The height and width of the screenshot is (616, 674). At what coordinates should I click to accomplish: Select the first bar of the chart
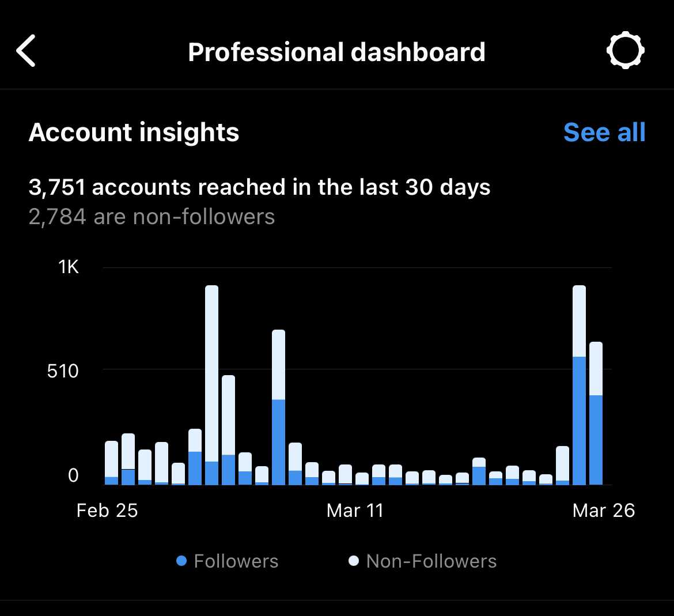[111, 463]
